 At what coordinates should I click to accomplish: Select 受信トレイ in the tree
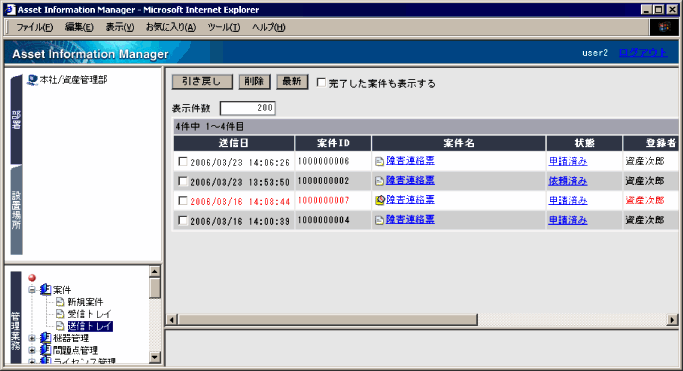pyautogui.click(x=89, y=314)
